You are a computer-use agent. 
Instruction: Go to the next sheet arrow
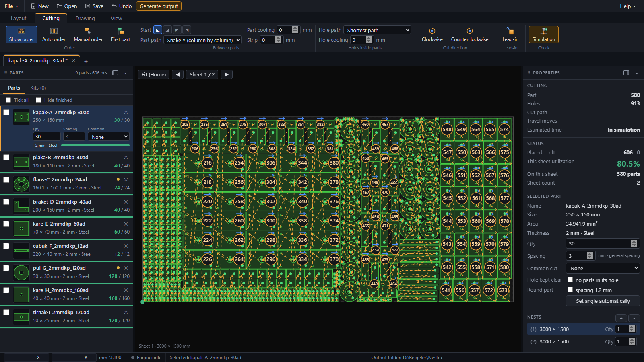(x=227, y=74)
